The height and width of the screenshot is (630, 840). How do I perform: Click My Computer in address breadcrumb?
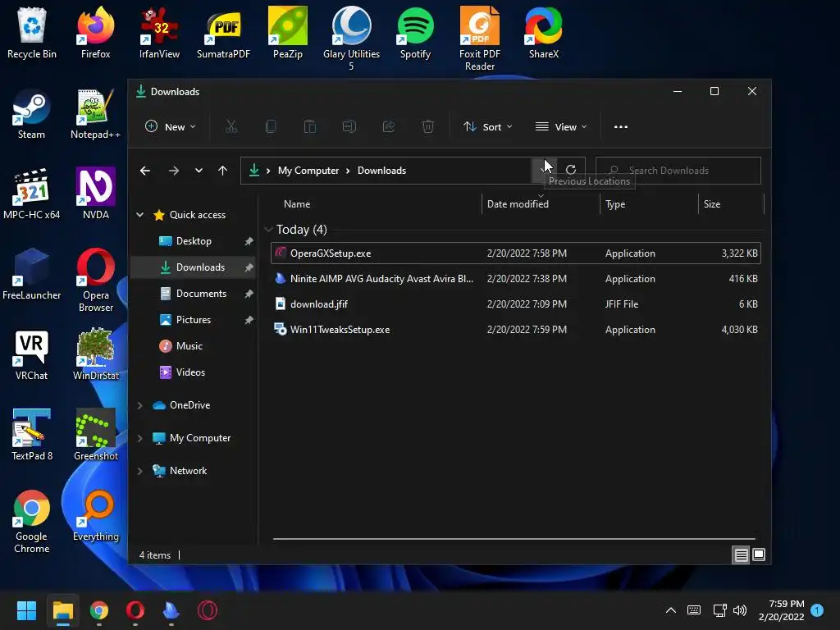click(x=308, y=171)
